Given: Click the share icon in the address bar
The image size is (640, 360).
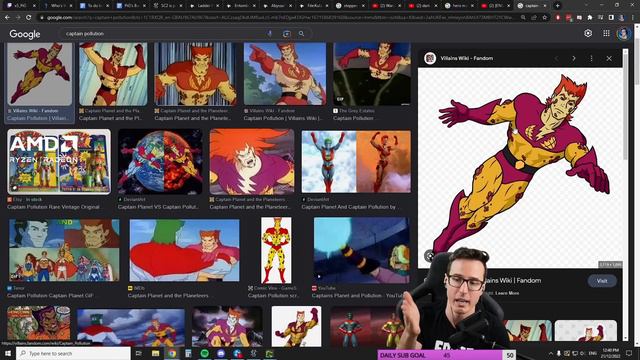Looking at the screenshot, I should click(534, 18).
